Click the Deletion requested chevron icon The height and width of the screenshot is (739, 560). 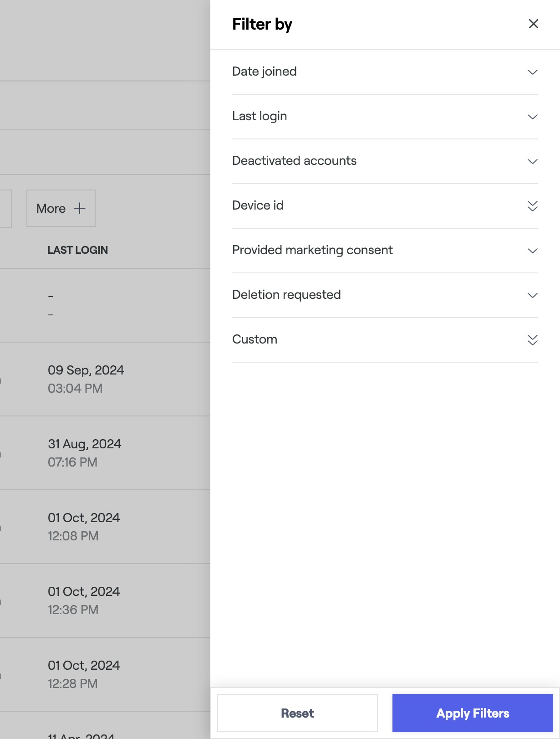[532, 295]
